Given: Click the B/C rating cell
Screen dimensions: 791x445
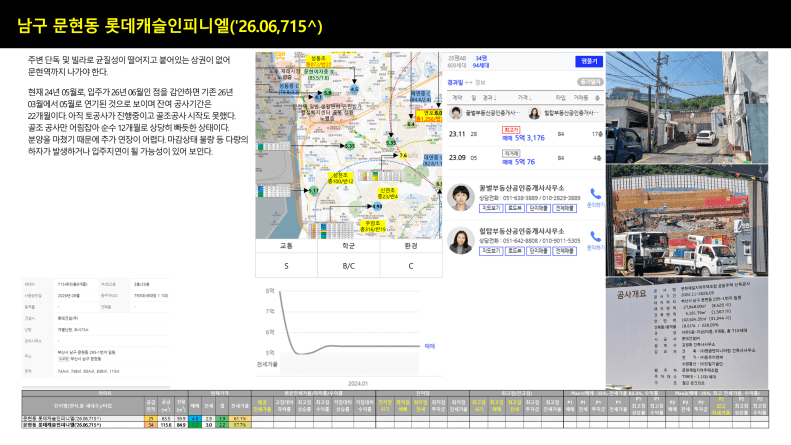Looking at the screenshot, I should point(349,265).
